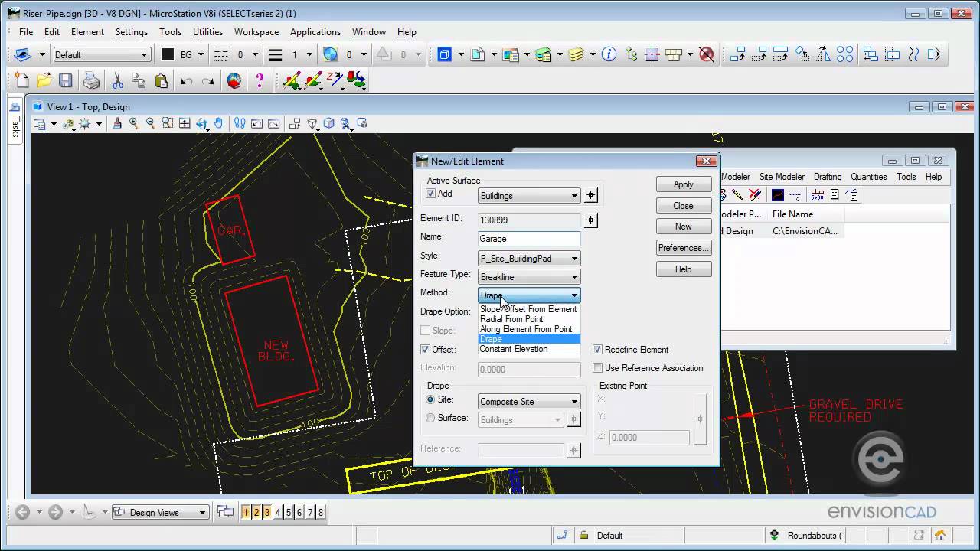
Task: Click the Roundabouts entry in status bar
Action: (x=815, y=536)
